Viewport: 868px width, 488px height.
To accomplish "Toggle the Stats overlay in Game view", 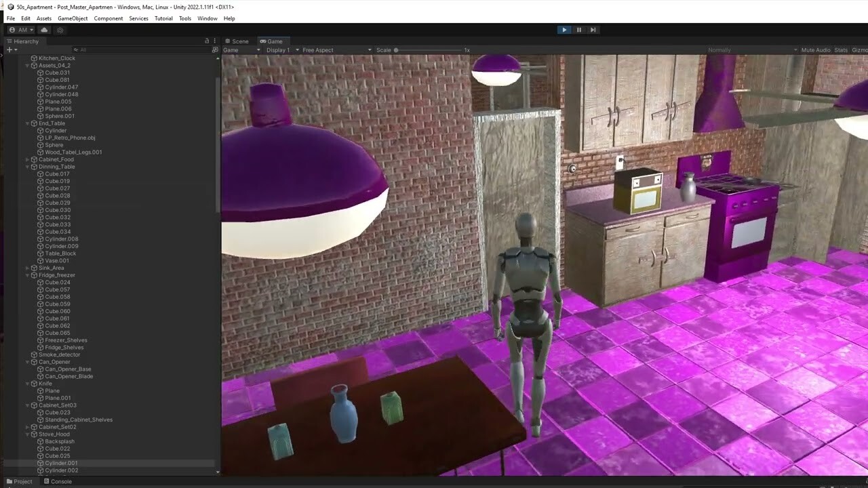I will pyautogui.click(x=841, y=50).
